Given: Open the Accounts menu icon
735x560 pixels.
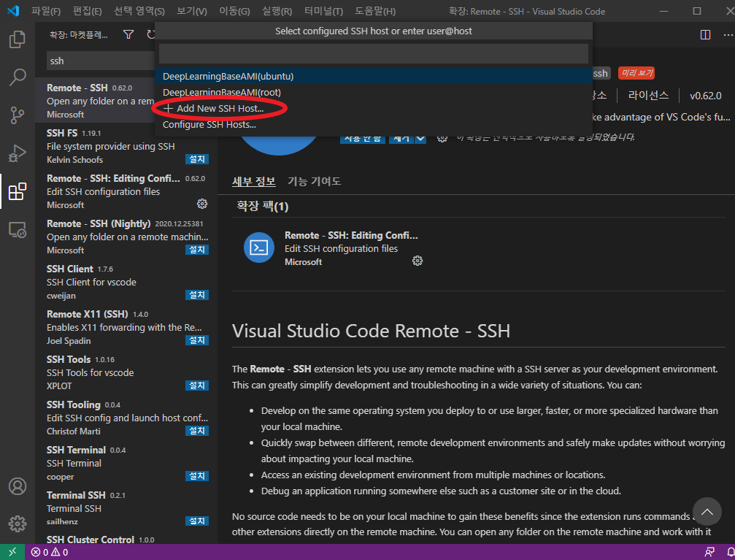Looking at the screenshot, I should coord(18,486).
